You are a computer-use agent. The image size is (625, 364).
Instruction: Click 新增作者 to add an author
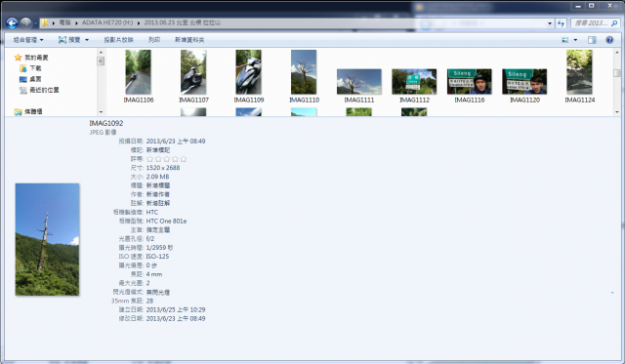coord(158,194)
